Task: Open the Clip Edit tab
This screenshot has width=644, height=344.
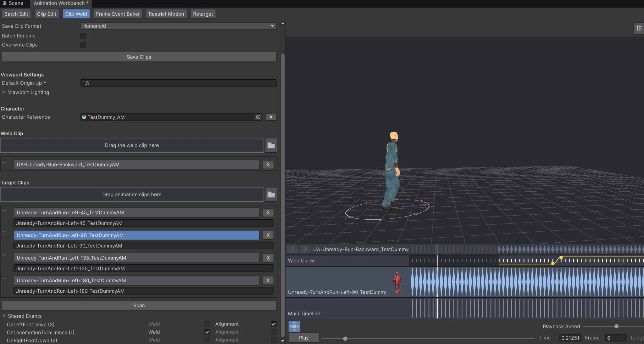Action: click(x=47, y=14)
